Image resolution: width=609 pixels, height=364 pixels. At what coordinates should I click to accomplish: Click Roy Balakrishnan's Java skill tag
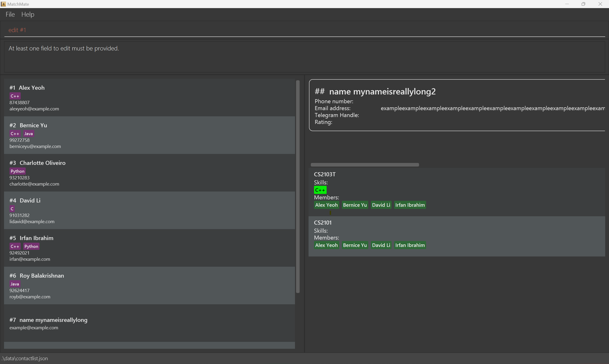coord(15,284)
